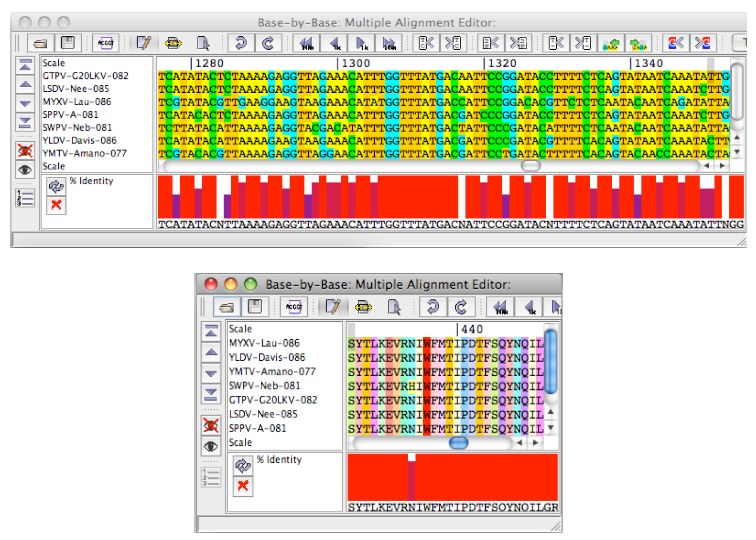Click the forward arrow with lined-page icon
Screen dimensions: 756x540
pyautogui.click(x=518, y=43)
